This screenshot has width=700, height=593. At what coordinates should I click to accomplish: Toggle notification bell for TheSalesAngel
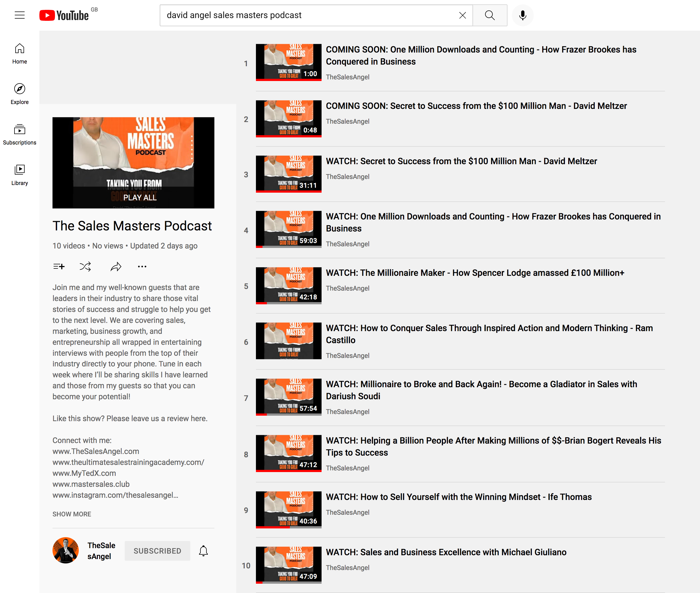pos(203,551)
